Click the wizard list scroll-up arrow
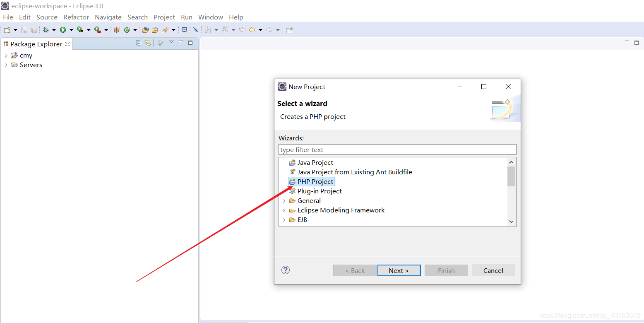The height and width of the screenshot is (323, 644). tap(512, 162)
